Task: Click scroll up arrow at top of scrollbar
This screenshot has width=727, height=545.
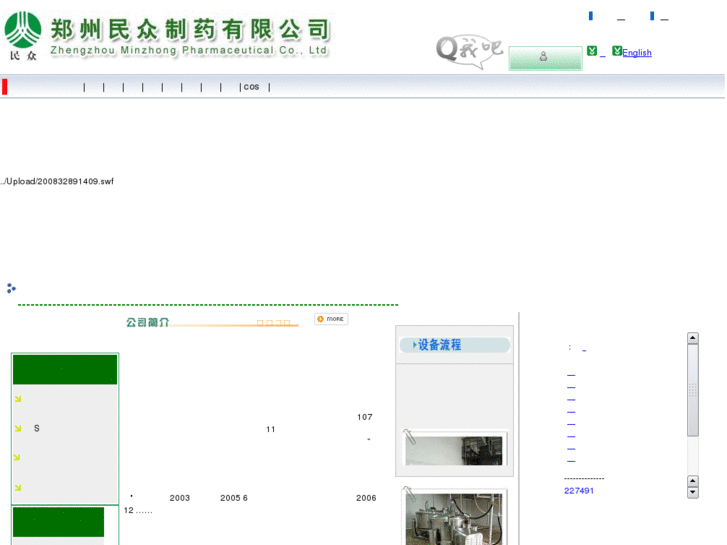Action: 692,339
